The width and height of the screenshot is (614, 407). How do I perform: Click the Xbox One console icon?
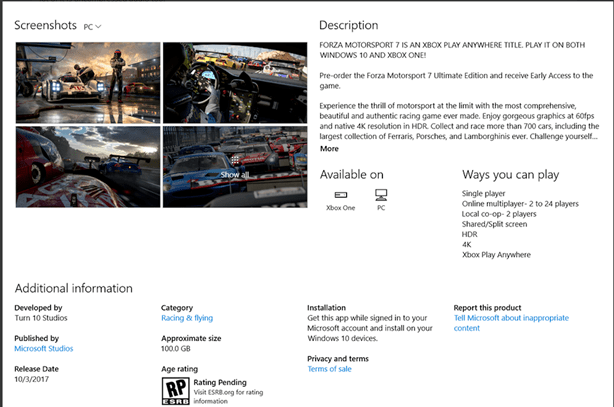340,194
